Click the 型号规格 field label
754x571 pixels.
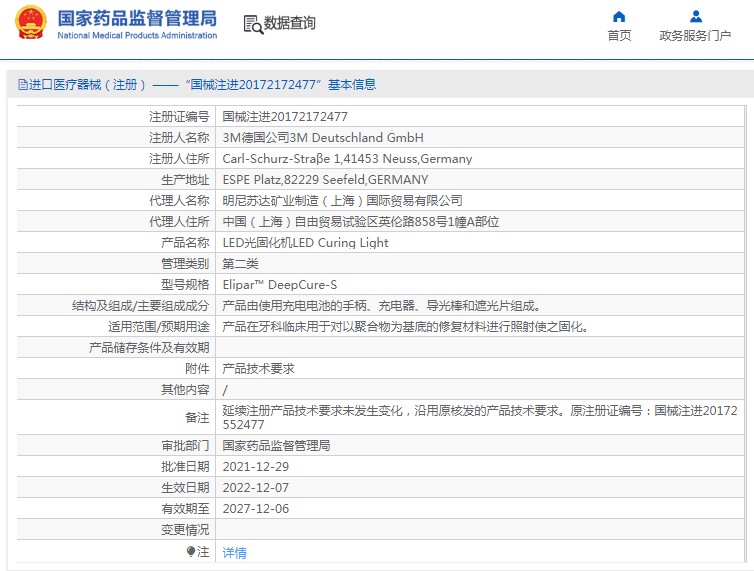[185, 285]
